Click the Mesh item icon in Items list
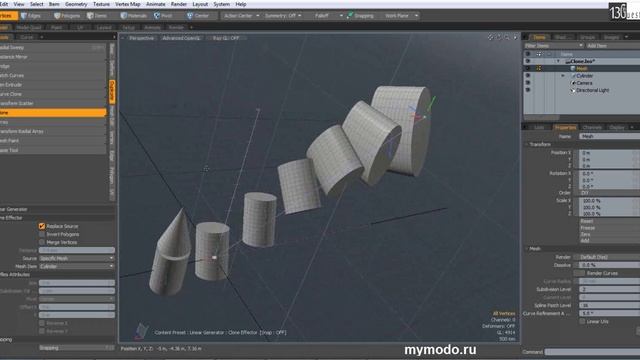The width and height of the screenshot is (640, 360). [573, 69]
